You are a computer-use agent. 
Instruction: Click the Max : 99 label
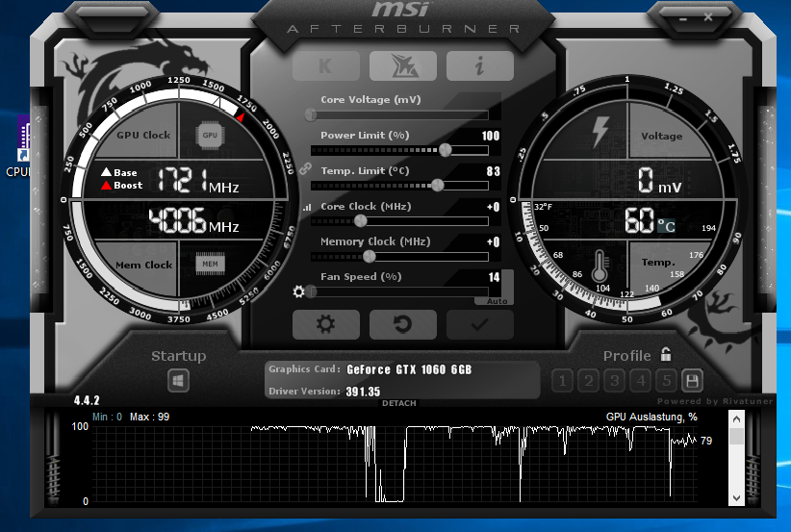150,417
